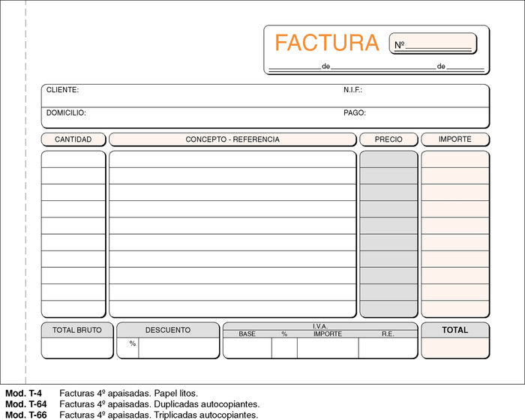Click 'Triplicadas autocopiantes' description line
Image resolution: width=525 pixels, height=420 pixels.
159,415
